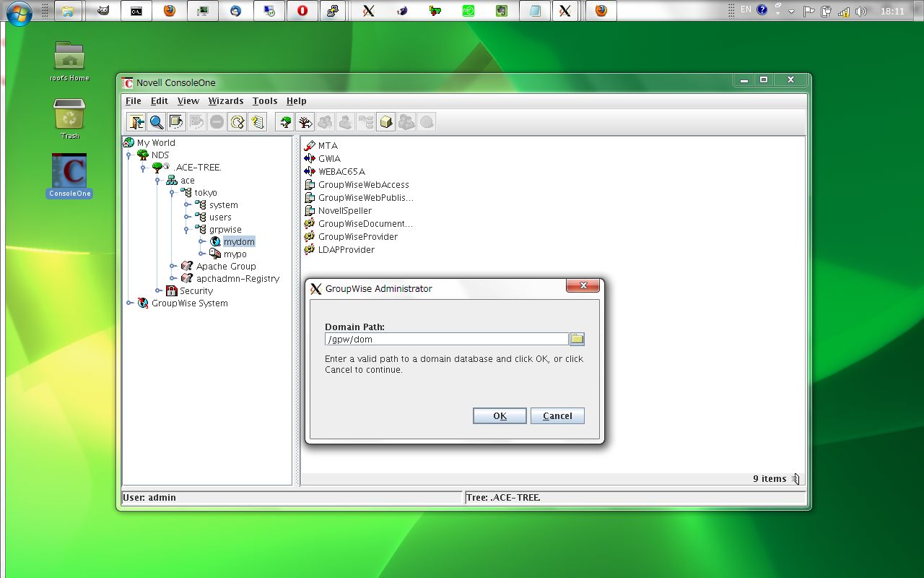The image size is (924, 578).
Task: Click the Domain Path input field
Action: (447, 339)
